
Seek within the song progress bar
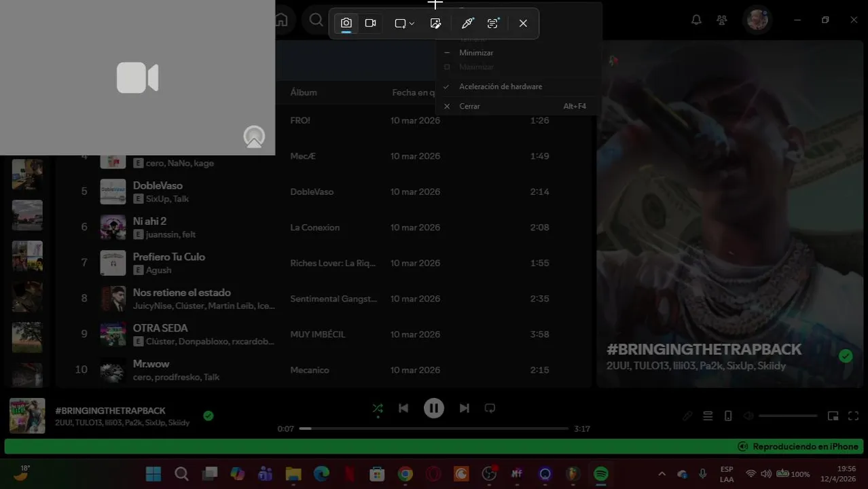click(x=434, y=429)
